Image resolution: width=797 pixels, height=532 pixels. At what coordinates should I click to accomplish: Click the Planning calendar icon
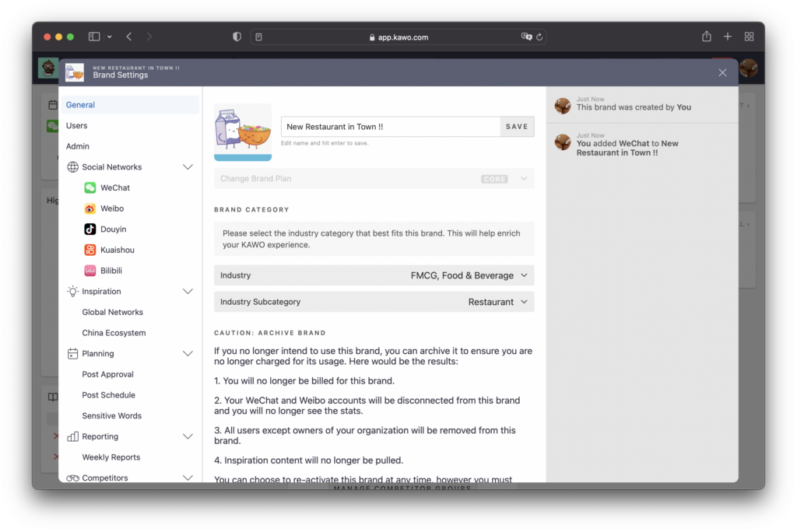pyautogui.click(x=72, y=354)
